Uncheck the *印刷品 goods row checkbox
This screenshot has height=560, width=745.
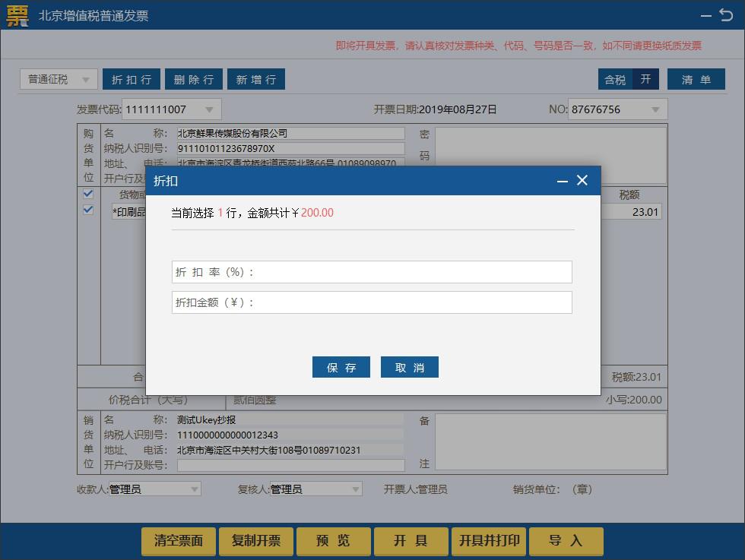87,211
